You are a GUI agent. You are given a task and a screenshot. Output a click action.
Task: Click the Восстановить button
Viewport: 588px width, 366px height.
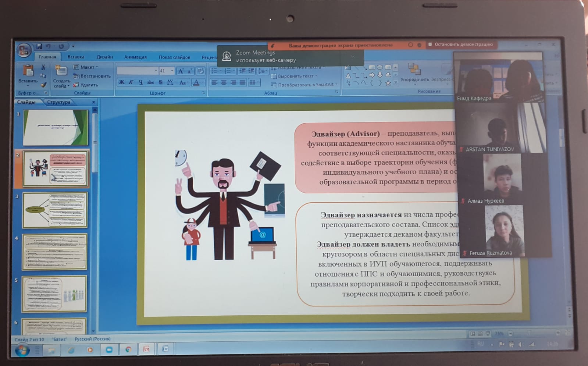(x=92, y=76)
